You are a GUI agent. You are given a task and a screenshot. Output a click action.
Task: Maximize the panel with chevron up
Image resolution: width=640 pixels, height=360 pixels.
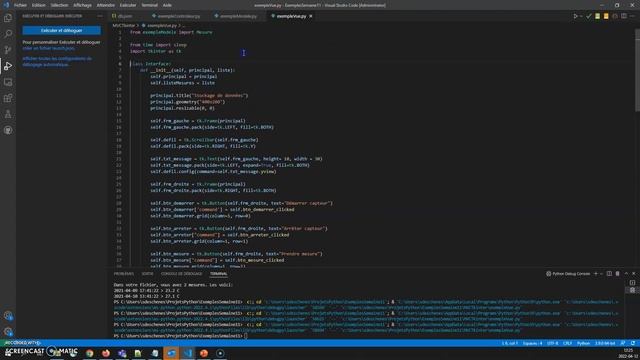point(626,274)
